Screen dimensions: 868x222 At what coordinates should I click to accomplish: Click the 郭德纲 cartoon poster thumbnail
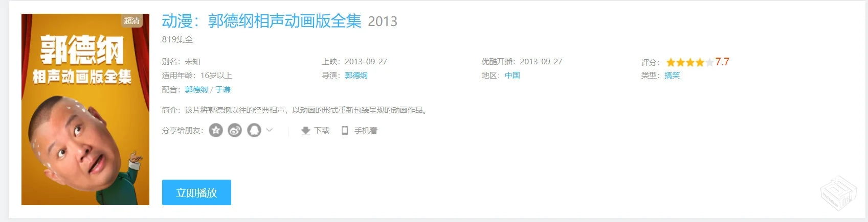pyautogui.click(x=85, y=109)
